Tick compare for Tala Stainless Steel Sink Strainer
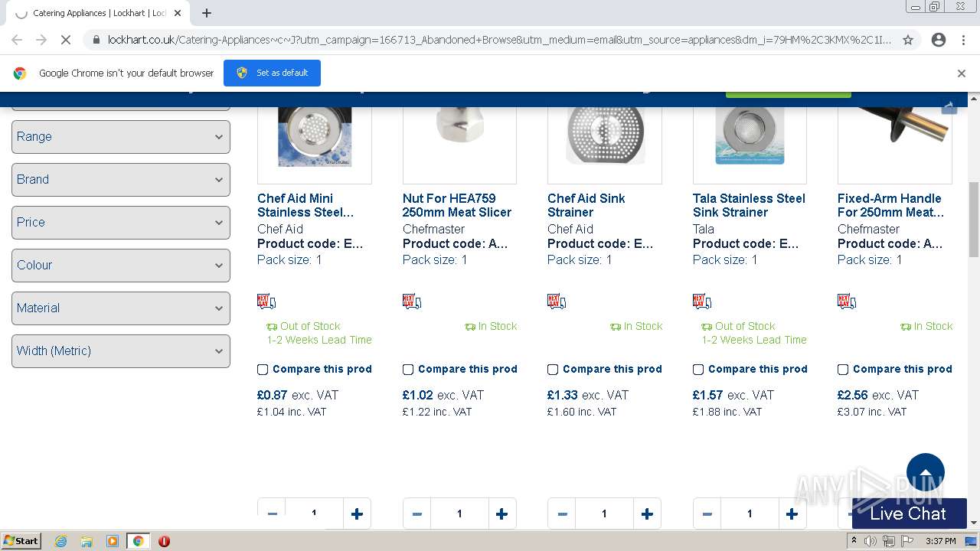 point(698,370)
